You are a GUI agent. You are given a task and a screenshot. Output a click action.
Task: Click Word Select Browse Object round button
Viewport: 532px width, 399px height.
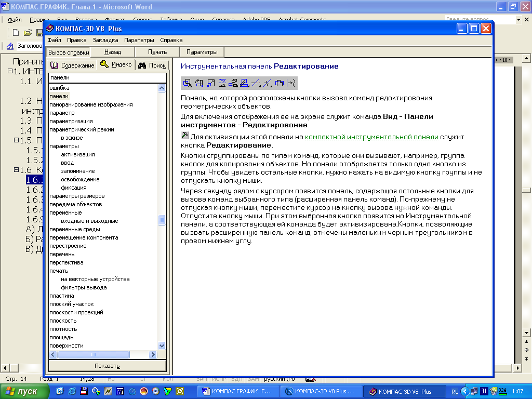526,350
